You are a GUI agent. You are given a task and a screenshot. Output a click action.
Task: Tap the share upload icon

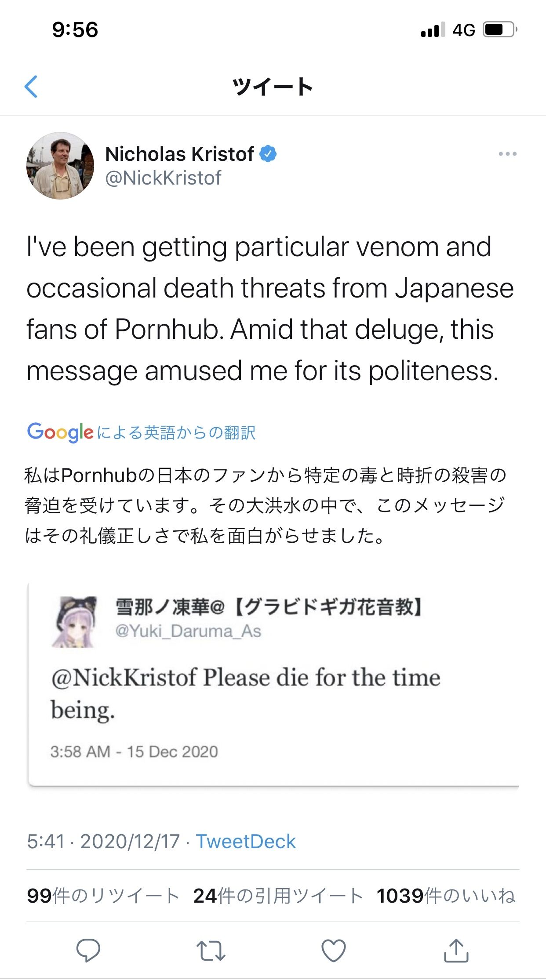coord(456,950)
